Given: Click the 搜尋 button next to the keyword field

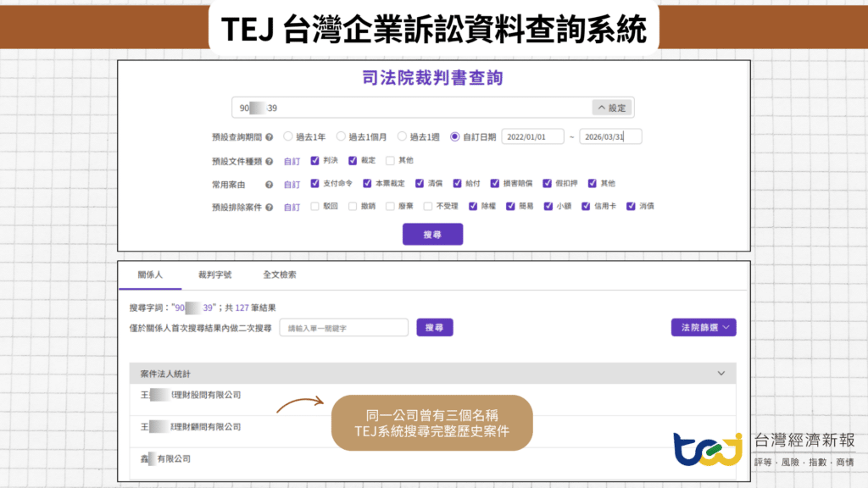Looking at the screenshot, I should [434, 328].
